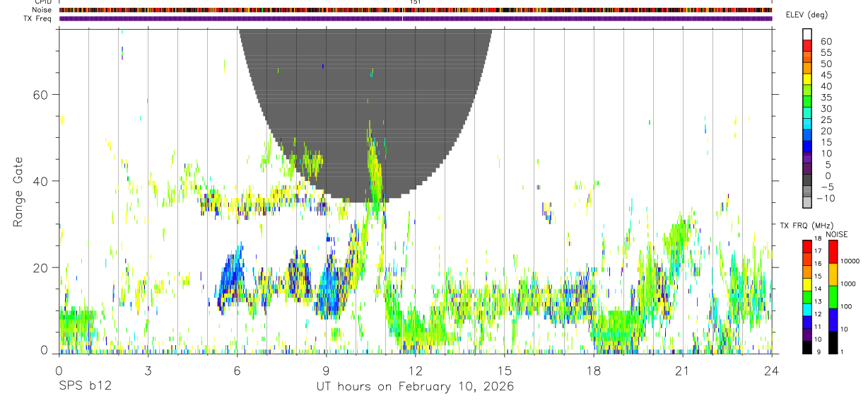Click the 'NOISE' legend title
Viewport: 868px width, 401px height.
point(835,234)
